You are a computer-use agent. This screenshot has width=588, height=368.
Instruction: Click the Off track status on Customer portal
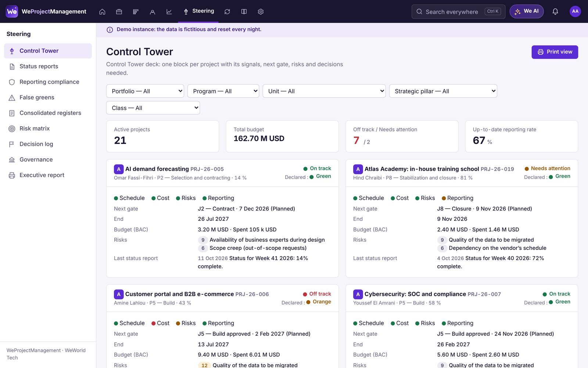pyautogui.click(x=317, y=294)
